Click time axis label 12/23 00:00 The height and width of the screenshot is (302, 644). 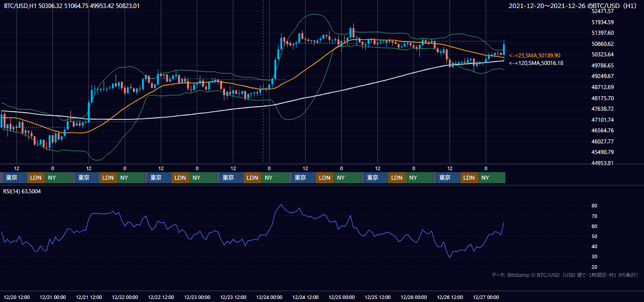198,297
